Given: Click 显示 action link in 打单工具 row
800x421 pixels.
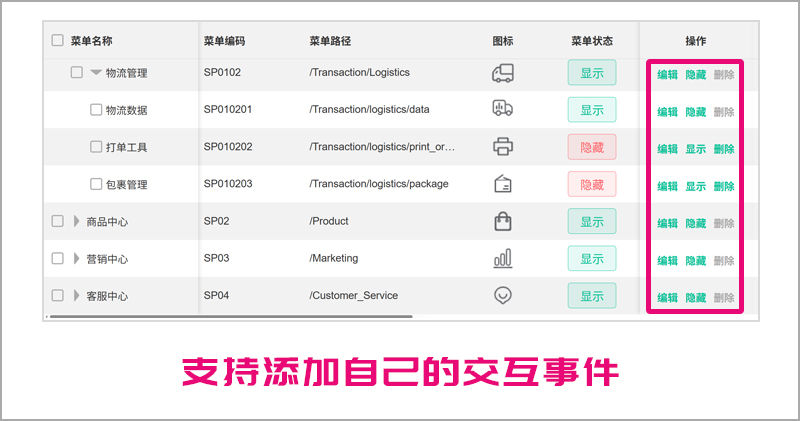Looking at the screenshot, I should pyautogui.click(x=695, y=149).
